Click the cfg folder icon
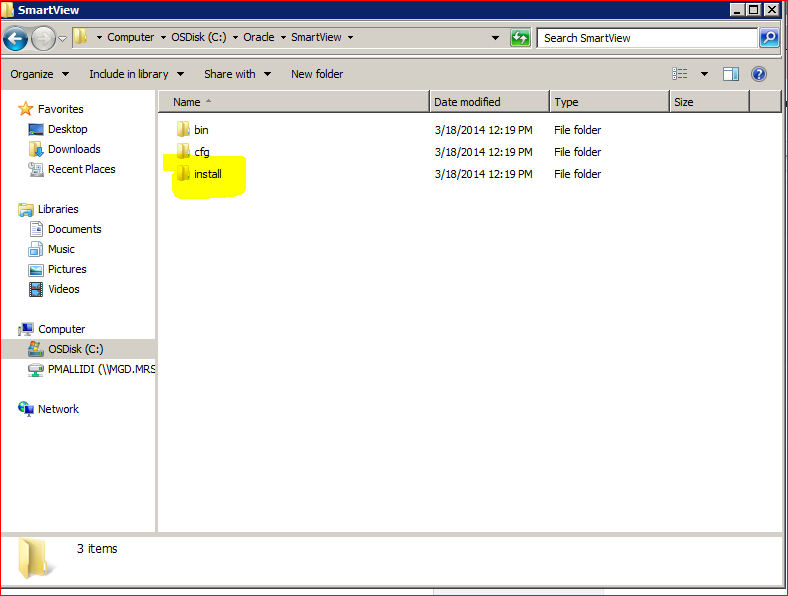The height and width of the screenshot is (596, 788). coord(183,151)
